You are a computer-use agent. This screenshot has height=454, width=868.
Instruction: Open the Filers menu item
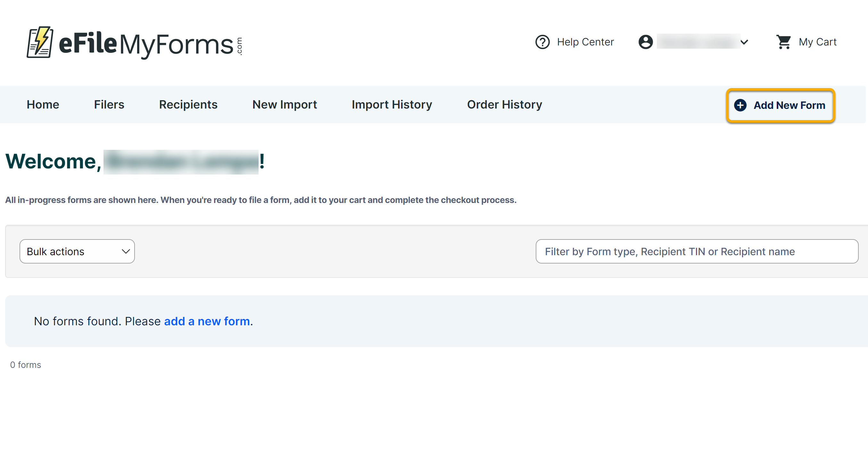pyautogui.click(x=109, y=104)
